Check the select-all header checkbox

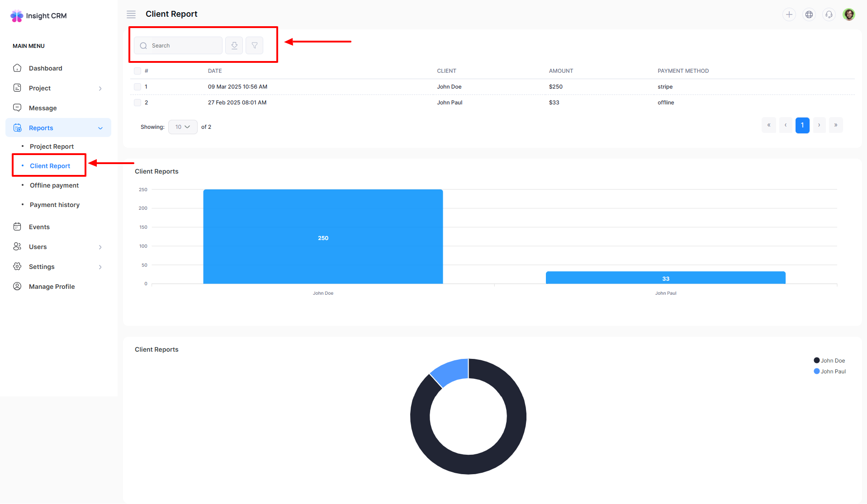[137, 71]
